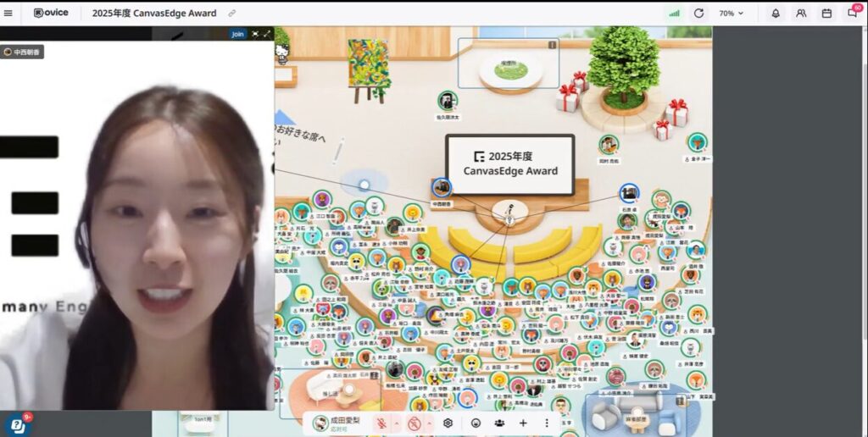Click the blue-ringed avatar left of podium
Image resolution: width=868 pixels, height=437 pixels.
point(441,187)
